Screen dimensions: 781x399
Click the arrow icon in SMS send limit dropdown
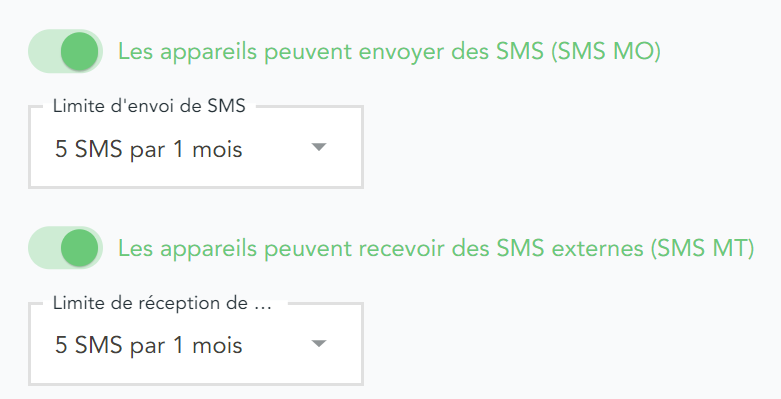[x=319, y=147]
